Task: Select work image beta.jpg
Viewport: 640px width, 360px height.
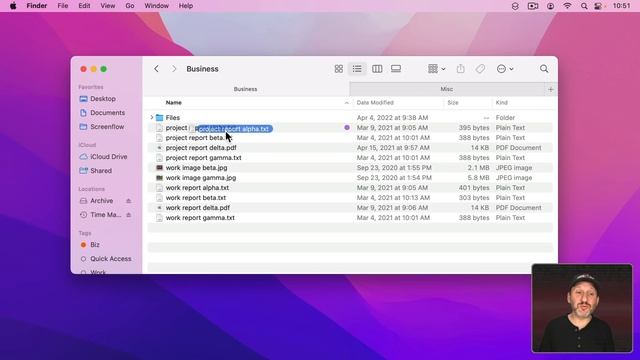Action: pos(350,168)
